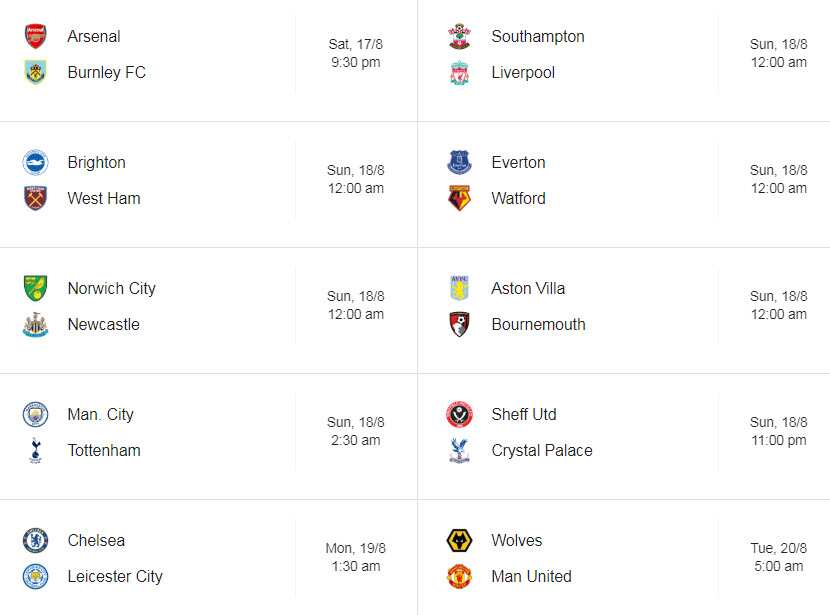Select the Newcastle United badge
The width and height of the screenshot is (830, 615).
point(35,324)
